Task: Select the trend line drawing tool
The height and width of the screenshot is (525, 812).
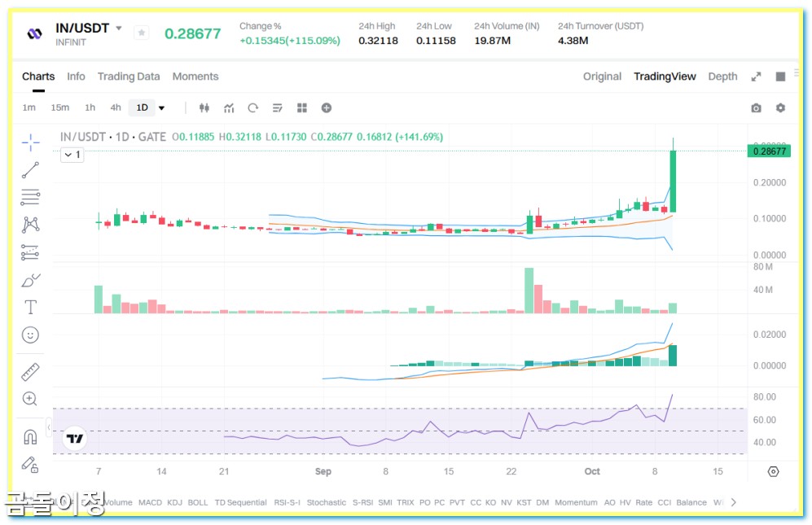Action: click(x=31, y=170)
